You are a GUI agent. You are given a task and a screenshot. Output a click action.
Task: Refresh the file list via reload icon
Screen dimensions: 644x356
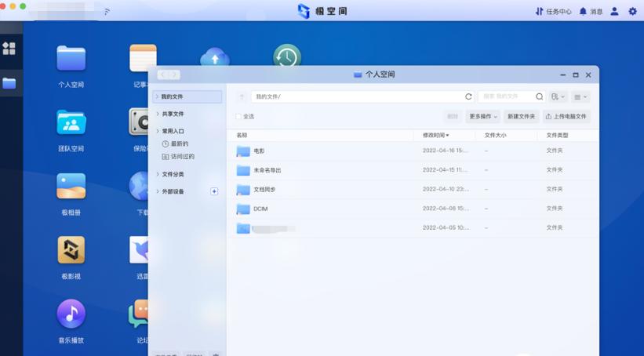pyautogui.click(x=468, y=96)
